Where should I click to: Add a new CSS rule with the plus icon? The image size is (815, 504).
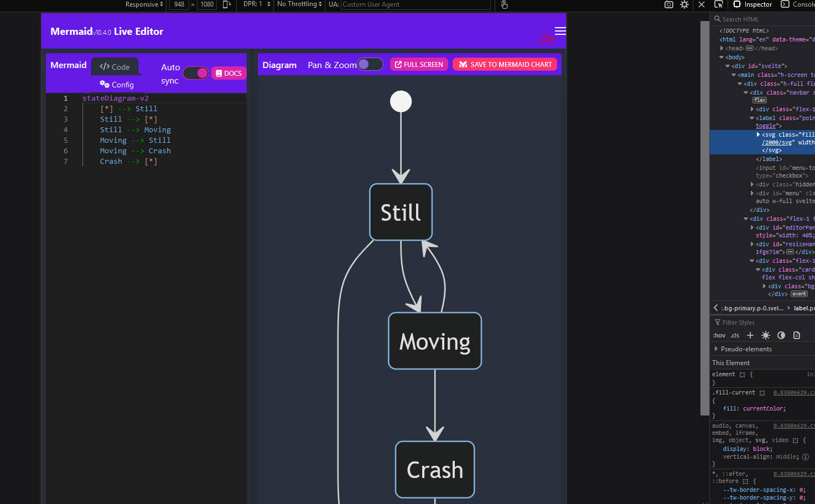click(x=750, y=335)
